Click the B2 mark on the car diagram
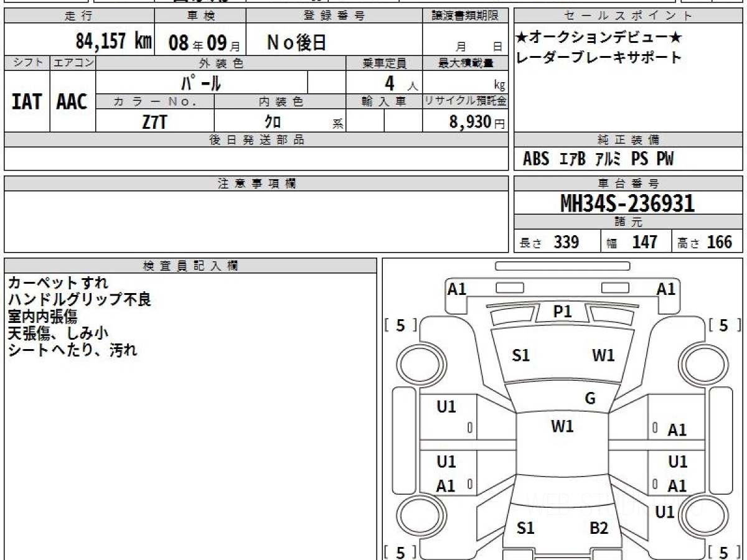 [x=599, y=528]
